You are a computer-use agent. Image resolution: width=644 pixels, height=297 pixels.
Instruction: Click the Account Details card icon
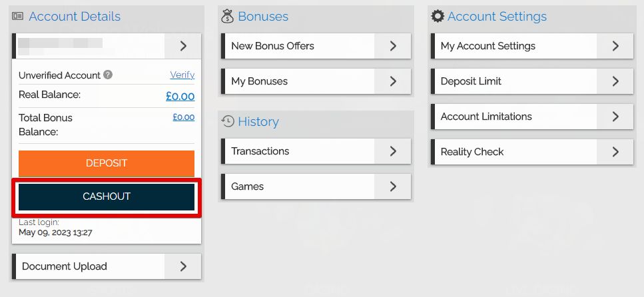pyautogui.click(x=18, y=17)
